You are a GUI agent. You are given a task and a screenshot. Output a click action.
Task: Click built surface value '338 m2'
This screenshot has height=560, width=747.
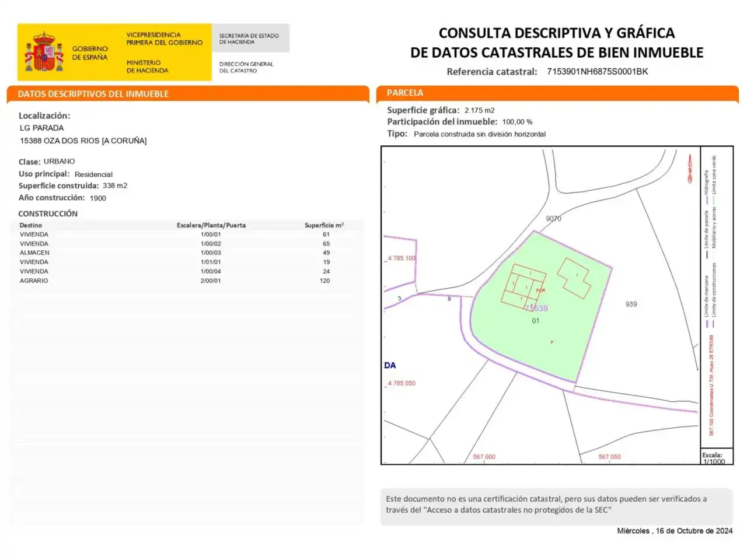coord(115,185)
